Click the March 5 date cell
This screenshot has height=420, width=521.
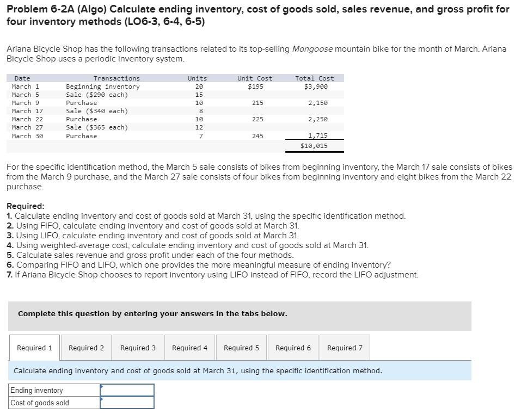pos(25,95)
